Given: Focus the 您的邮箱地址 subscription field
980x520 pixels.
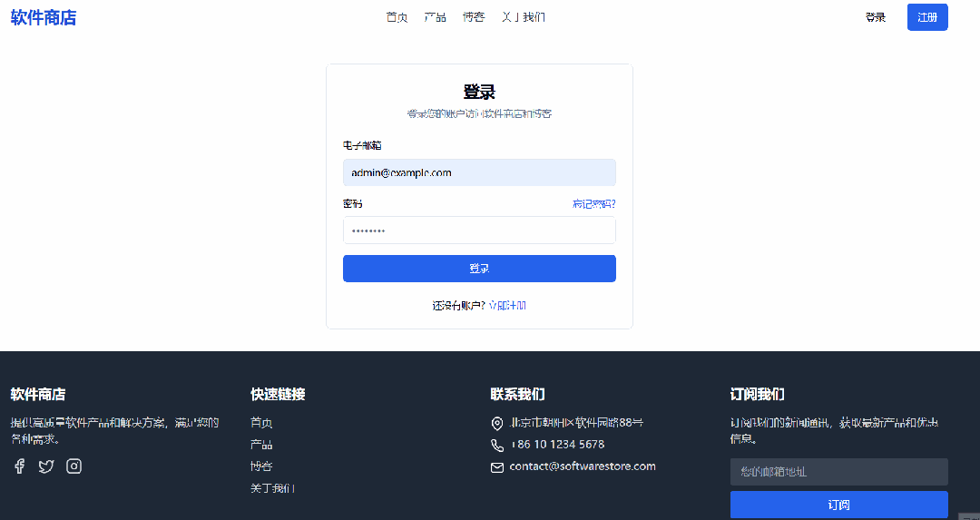Looking at the screenshot, I should [838, 472].
